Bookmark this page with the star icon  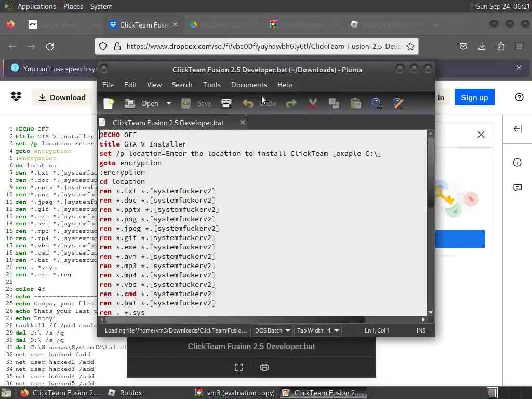tap(410, 46)
